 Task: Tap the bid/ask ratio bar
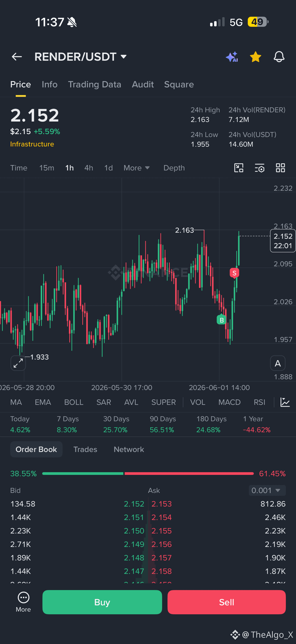click(148, 473)
